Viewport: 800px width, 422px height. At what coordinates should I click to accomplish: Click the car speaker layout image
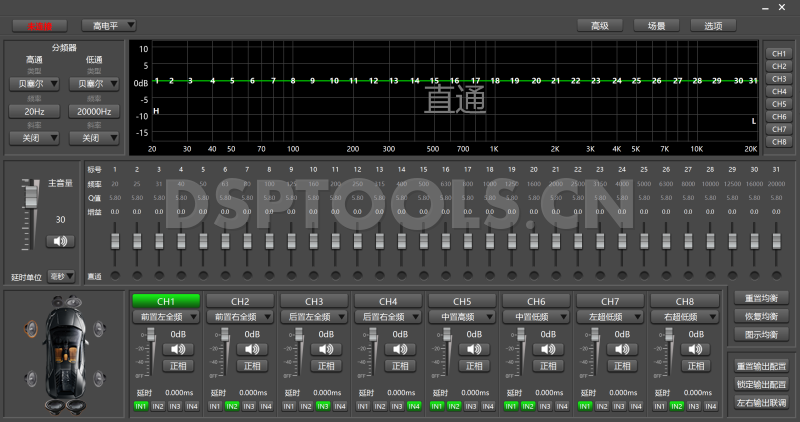click(66, 353)
